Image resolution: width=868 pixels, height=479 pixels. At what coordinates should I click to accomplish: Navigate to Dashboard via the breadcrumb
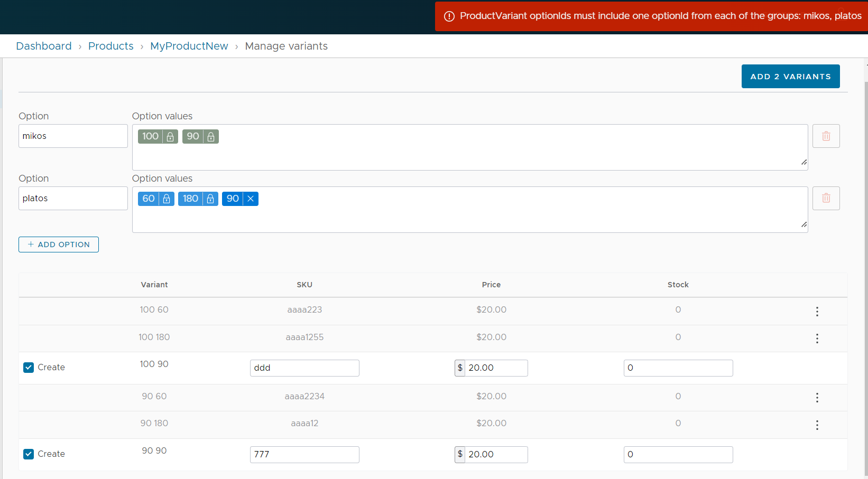click(44, 46)
